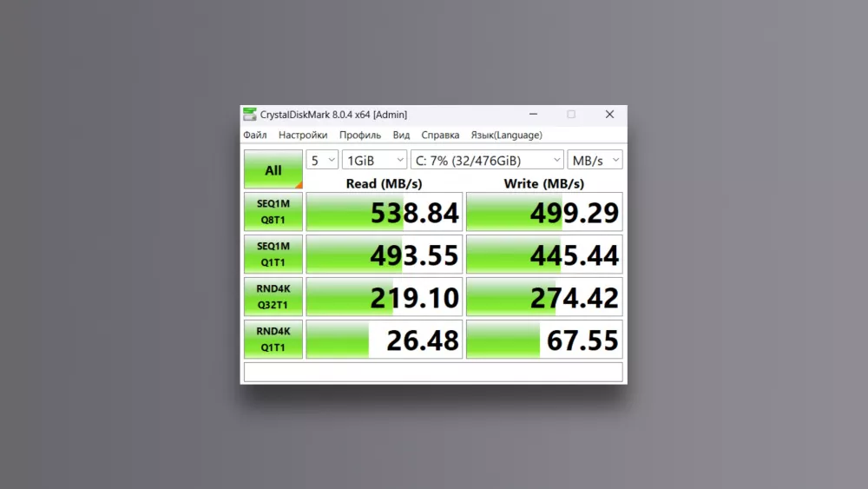Click the Write (MB/s) column header
Viewport: 868px width, 489px height.
coord(544,183)
